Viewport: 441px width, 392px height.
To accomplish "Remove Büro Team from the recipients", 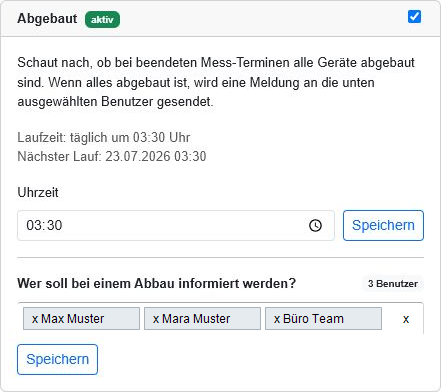I will coord(277,319).
